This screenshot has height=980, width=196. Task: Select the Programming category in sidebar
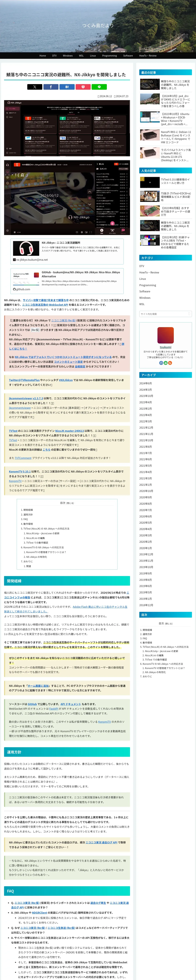(148, 285)
